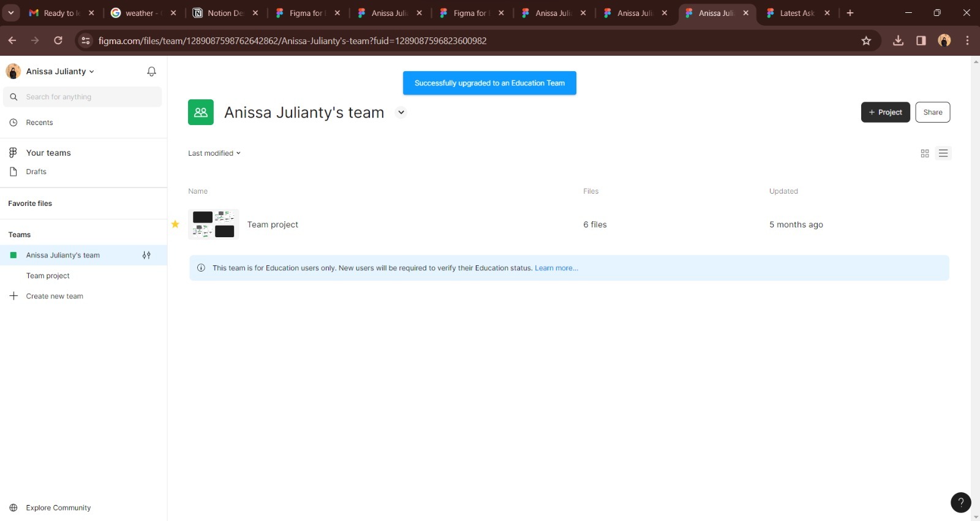View site information icon in address bar
980x521 pixels.
(x=86, y=40)
